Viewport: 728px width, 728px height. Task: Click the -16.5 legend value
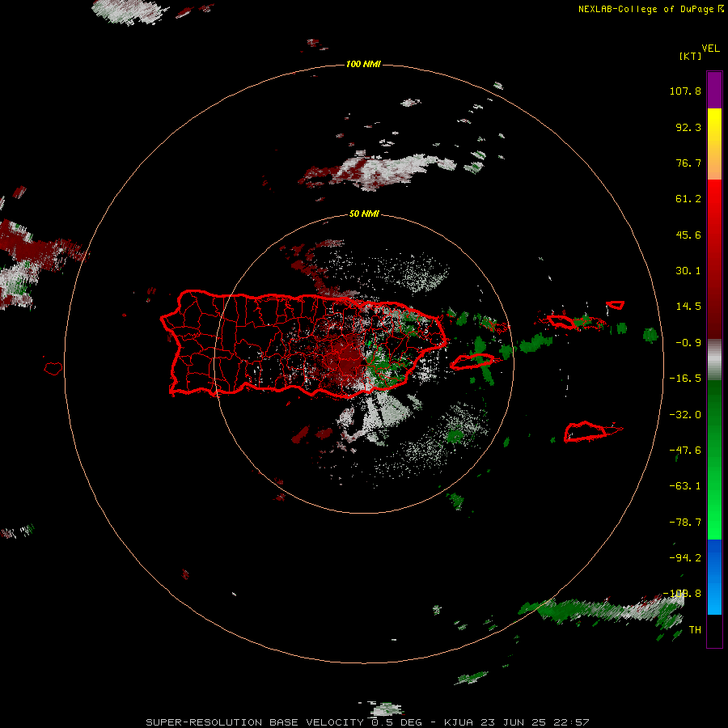tap(685, 379)
